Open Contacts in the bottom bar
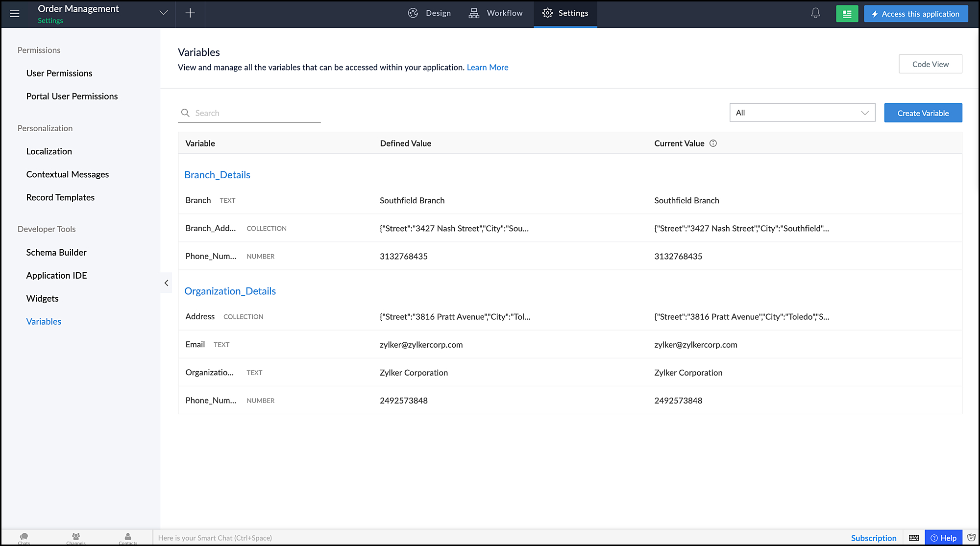This screenshot has width=980, height=546. [128, 538]
